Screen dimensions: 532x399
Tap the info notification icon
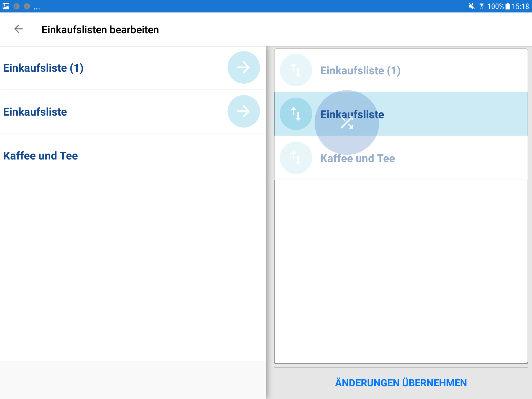[x=27, y=6]
